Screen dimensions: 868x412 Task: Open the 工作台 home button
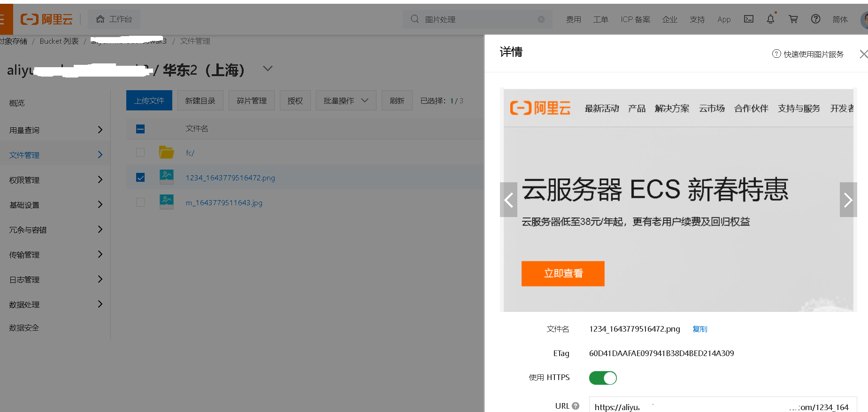[x=114, y=19]
